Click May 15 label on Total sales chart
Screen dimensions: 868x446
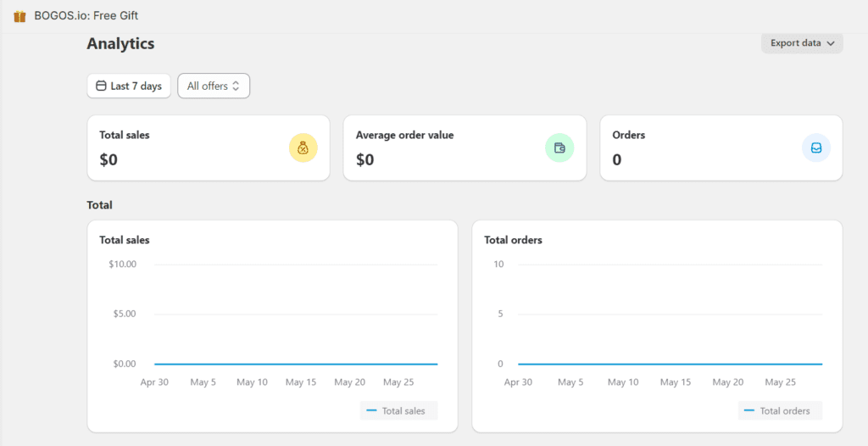pyautogui.click(x=300, y=382)
